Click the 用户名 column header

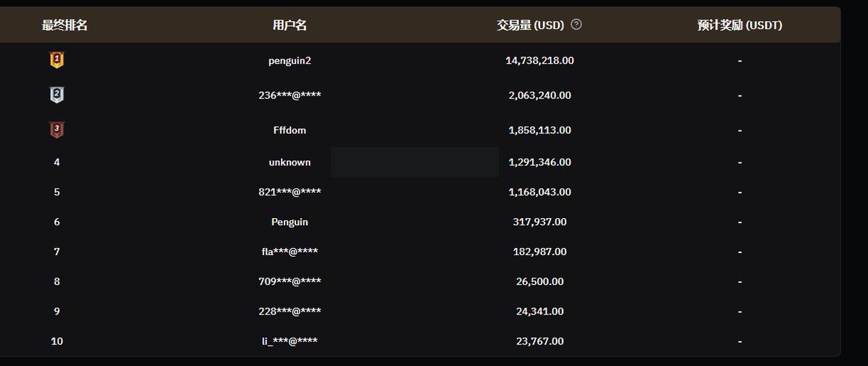pyautogui.click(x=290, y=25)
